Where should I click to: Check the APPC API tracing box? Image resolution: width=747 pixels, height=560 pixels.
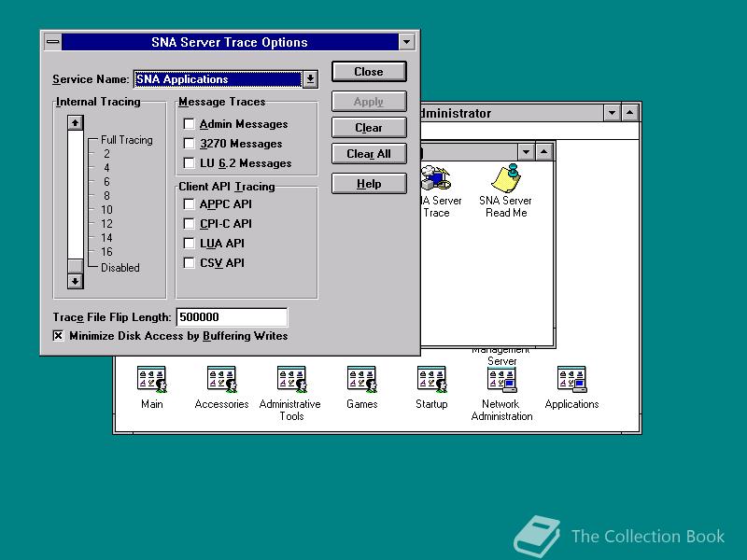pyautogui.click(x=190, y=203)
